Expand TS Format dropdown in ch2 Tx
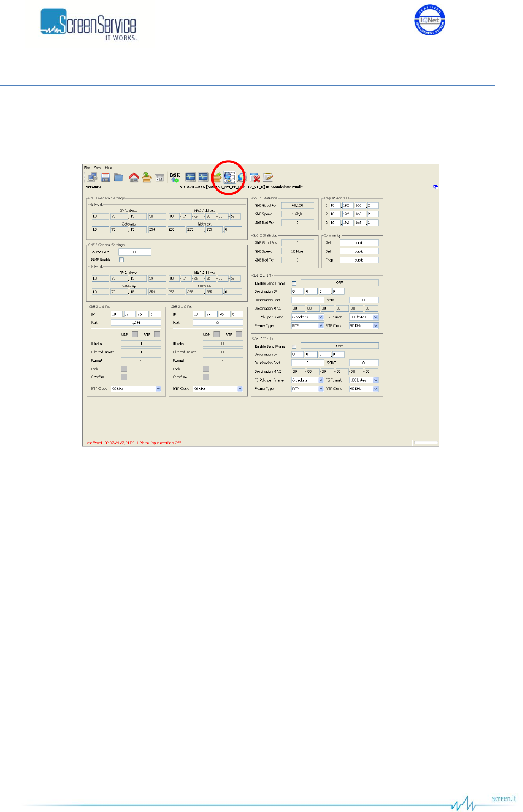Image resolution: width=523 pixels, height=812 pixels. 375,380
